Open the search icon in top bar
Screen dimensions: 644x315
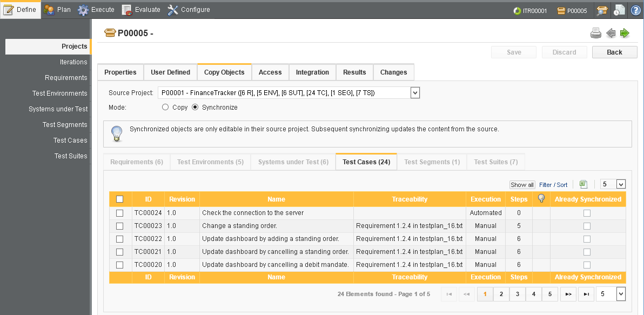pos(602,11)
